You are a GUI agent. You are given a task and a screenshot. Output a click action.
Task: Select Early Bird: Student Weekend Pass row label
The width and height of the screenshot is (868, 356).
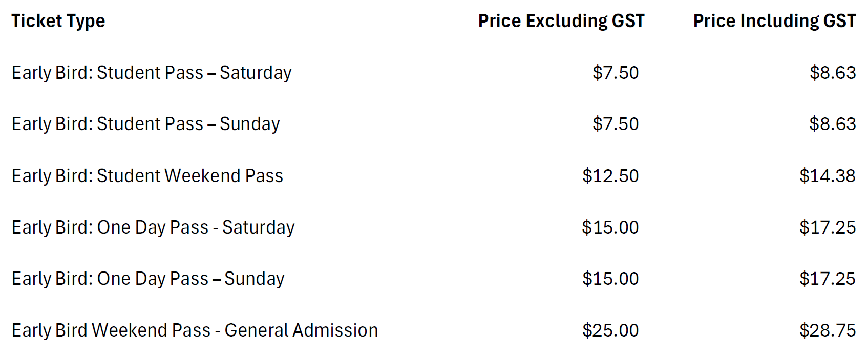147,176
